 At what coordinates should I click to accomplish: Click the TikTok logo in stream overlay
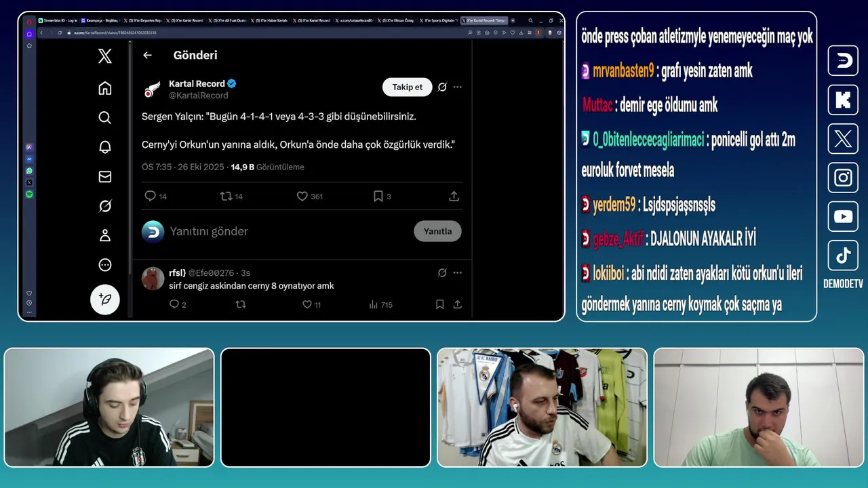click(843, 256)
